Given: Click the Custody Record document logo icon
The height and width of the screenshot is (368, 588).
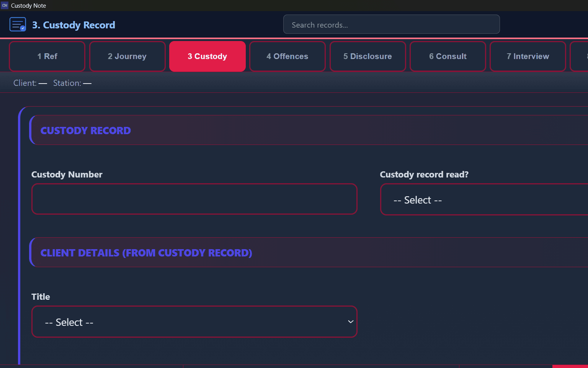Looking at the screenshot, I should tap(18, 25).
